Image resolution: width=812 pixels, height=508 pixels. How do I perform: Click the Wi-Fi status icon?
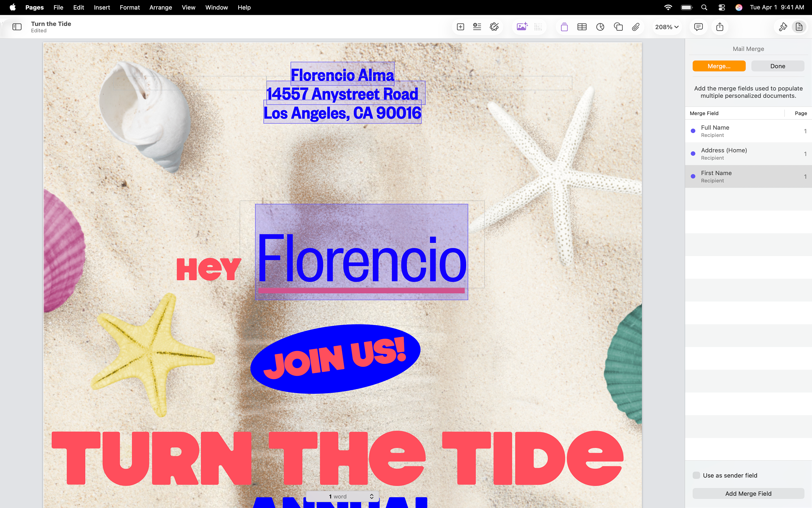[x=668, y=7]
